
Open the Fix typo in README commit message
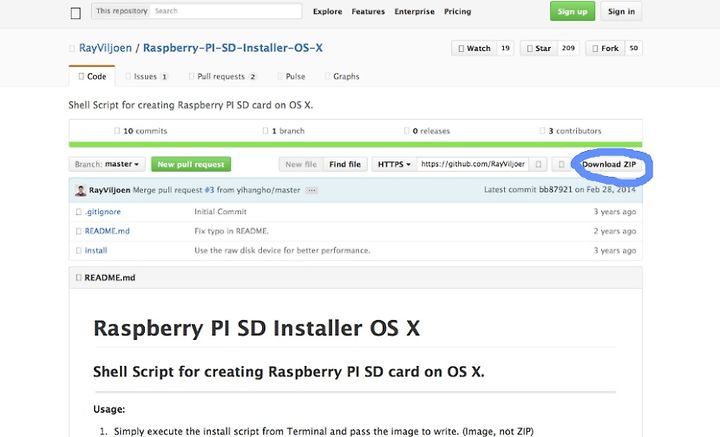[x=231, y=231]
